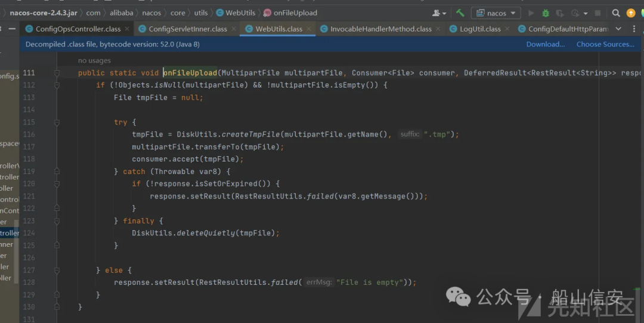
Task: Fold the try block at line 115
Action: [x=57, y=122]
